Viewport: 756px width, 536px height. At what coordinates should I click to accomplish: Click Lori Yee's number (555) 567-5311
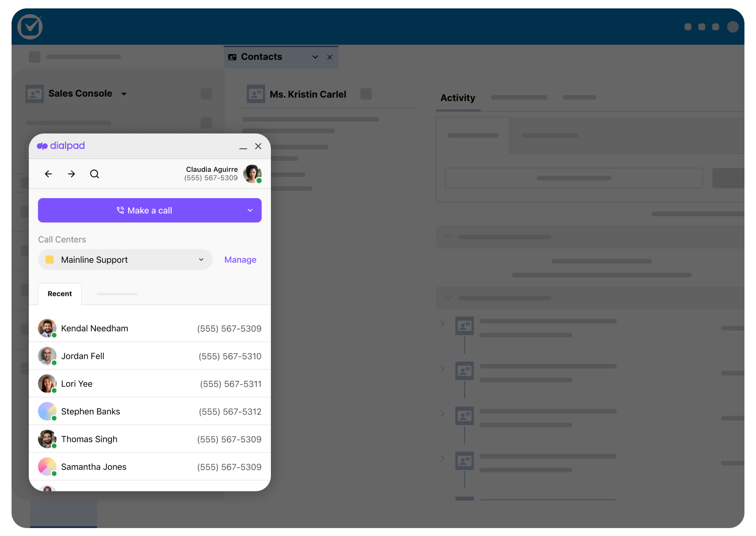tap(230, 384)
